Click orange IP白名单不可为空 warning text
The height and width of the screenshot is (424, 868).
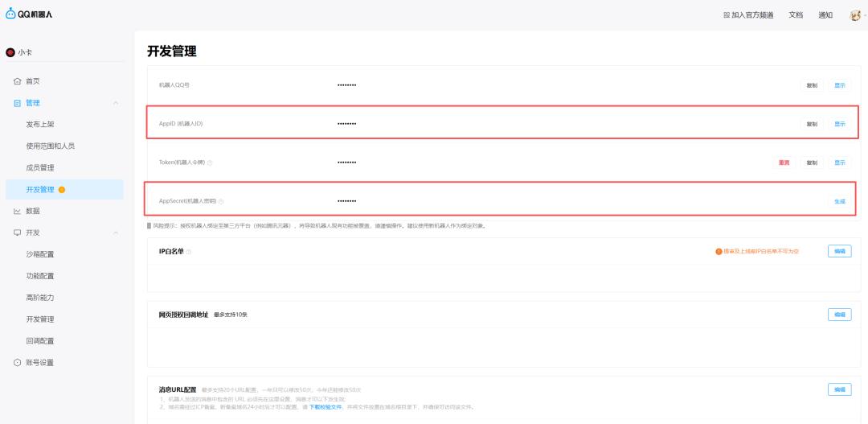tap(761, 252)
